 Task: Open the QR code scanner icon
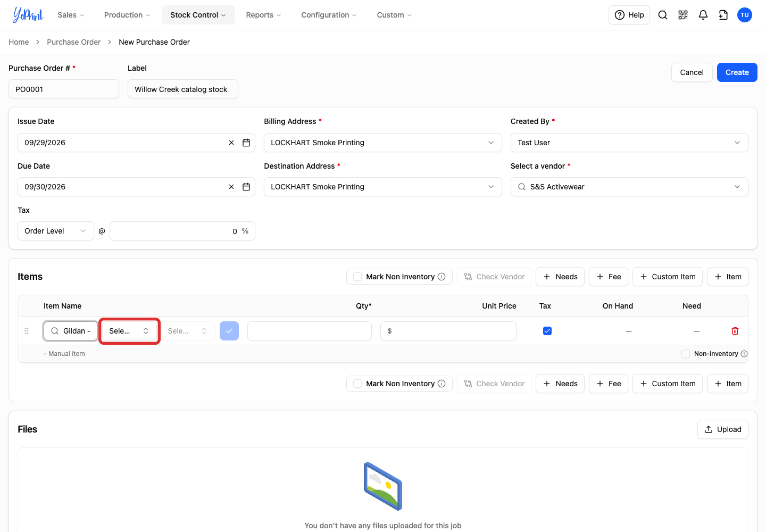pyautogui.click(x=683, y=15)
